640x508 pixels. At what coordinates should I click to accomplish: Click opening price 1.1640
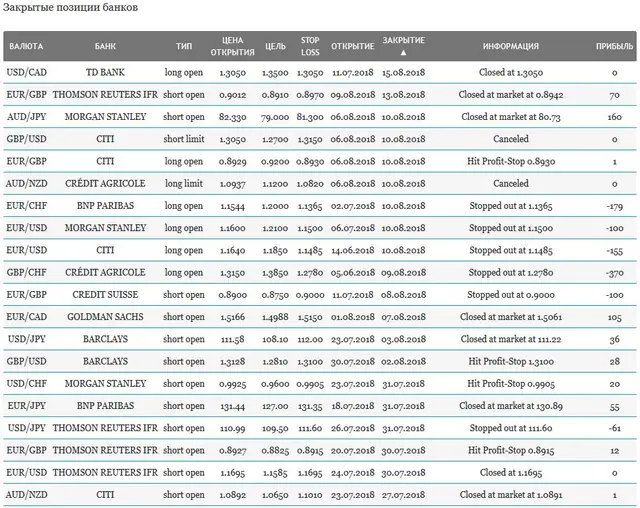(232, 251)
